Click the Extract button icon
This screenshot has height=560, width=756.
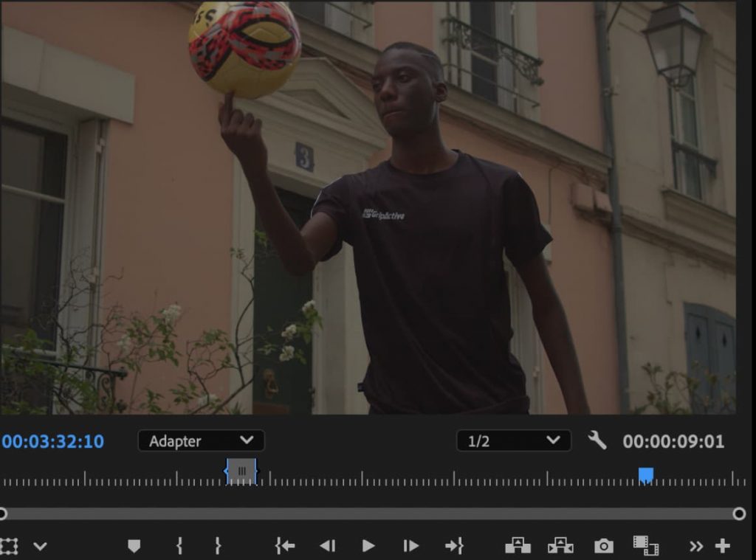pyautogui.click(x=560, y=546)
